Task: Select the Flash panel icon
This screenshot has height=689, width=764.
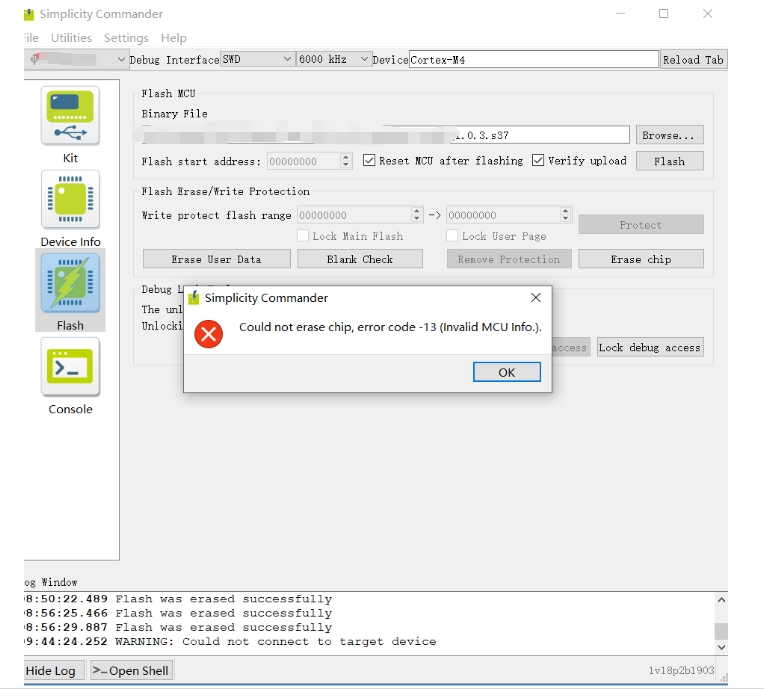Action: point(70,283)
